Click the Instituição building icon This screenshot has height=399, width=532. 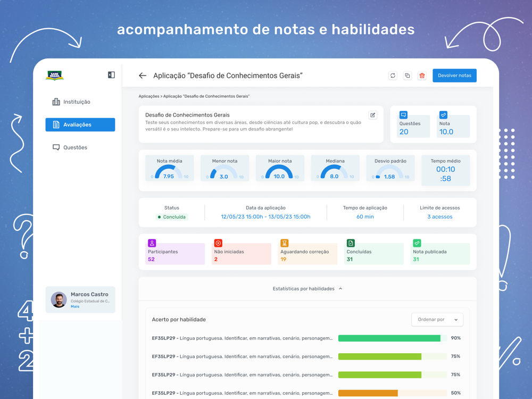(x=56, y=102)
